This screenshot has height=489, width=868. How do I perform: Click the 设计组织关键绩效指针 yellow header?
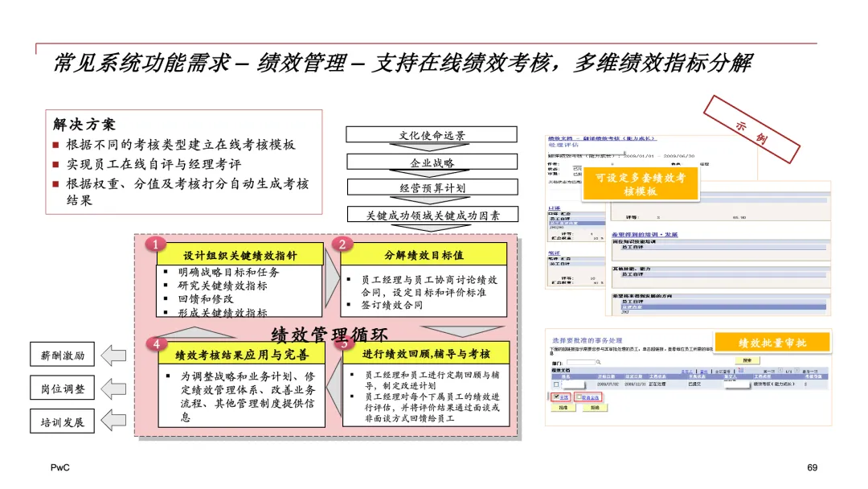tap(240, 255)
